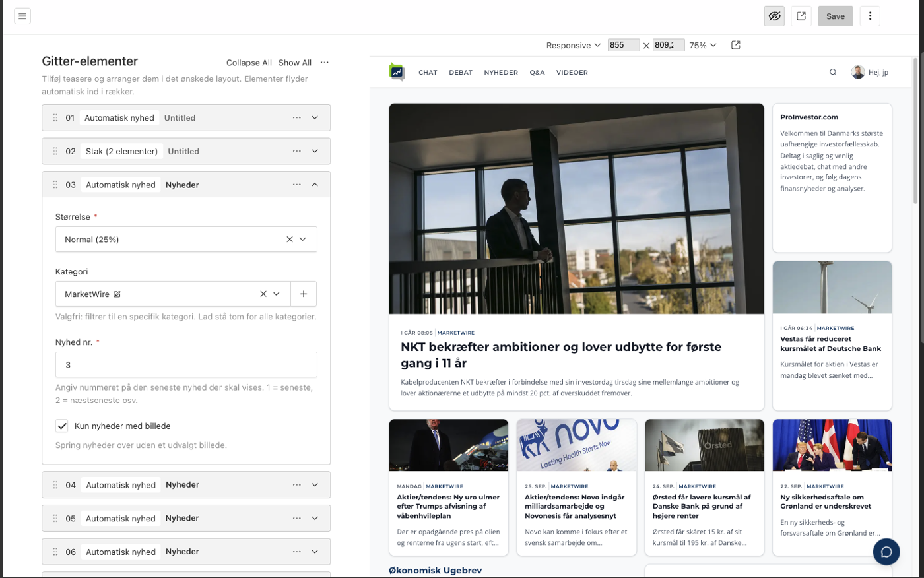Image resolution: width=924 pixels, height=578 pixels.
Task: Edit the MarketWire category link icon
Action: (x=117, y=294)
